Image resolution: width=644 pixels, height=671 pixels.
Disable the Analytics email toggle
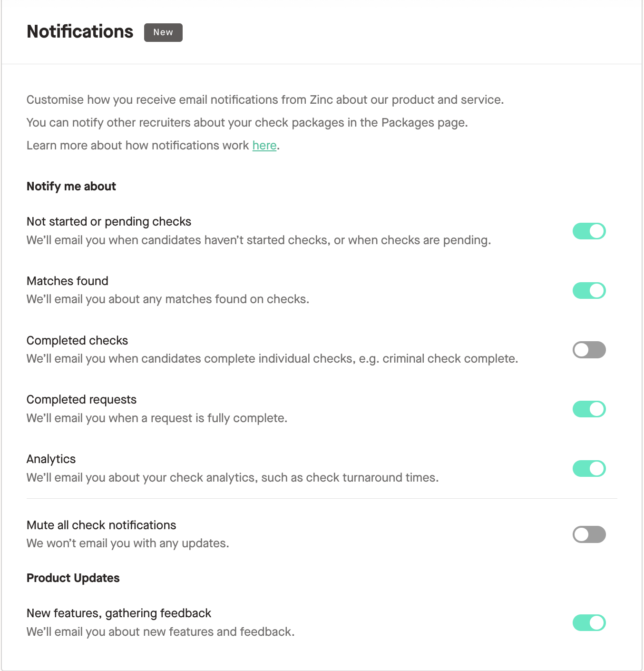[x=589, y=468]
